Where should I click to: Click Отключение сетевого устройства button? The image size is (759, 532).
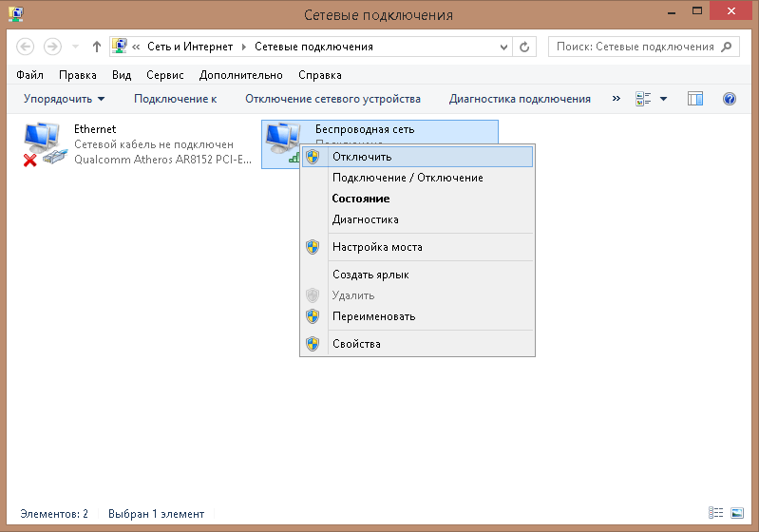(332, 99)
